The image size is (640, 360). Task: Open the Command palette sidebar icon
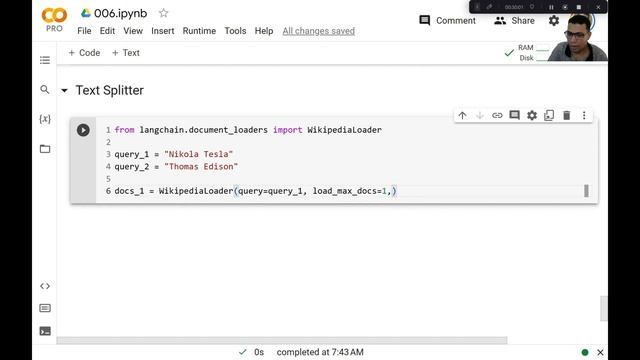45,308
